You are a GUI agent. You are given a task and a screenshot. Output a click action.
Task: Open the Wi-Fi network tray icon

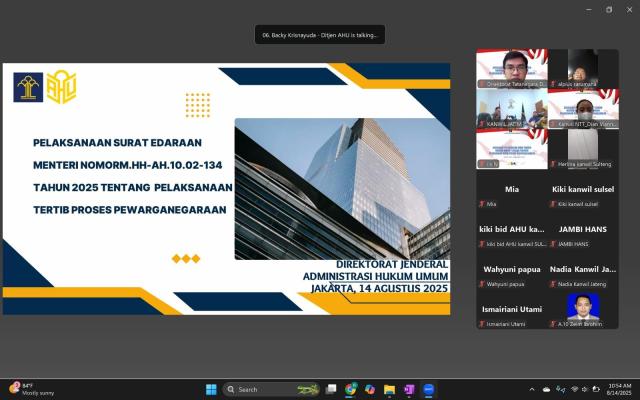(574, 389)
